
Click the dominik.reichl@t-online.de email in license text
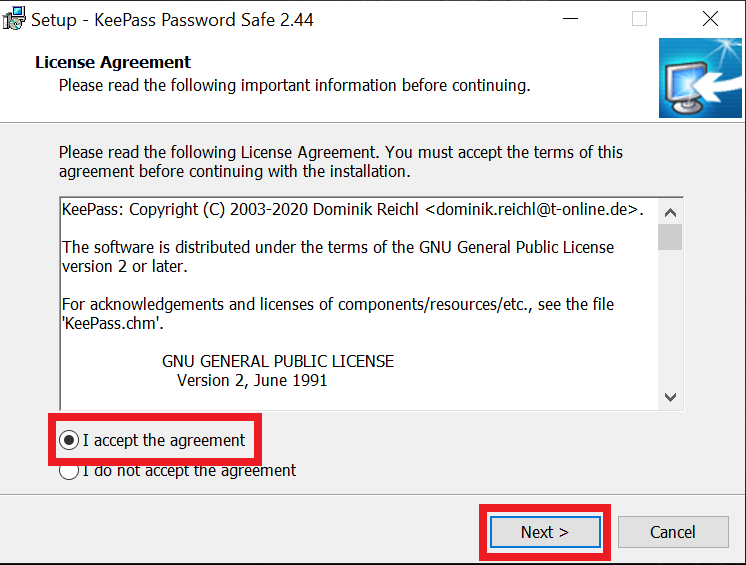tap(532, 210)
